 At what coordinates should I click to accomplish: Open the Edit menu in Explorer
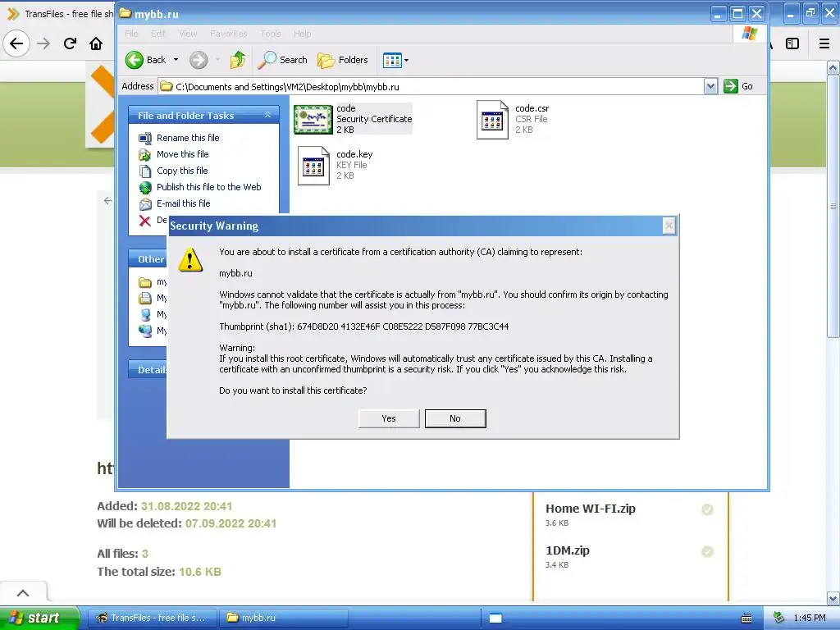click(x=158, y=34)
